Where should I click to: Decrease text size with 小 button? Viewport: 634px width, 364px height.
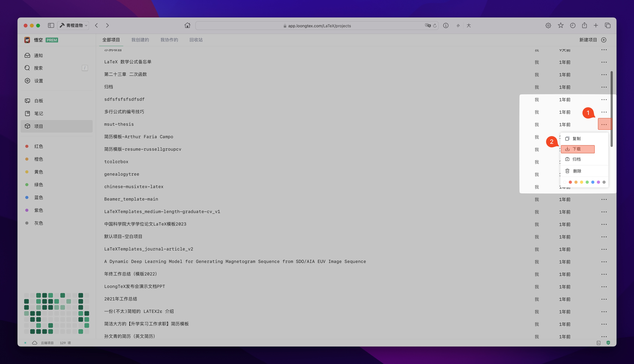tap(458, 26)
